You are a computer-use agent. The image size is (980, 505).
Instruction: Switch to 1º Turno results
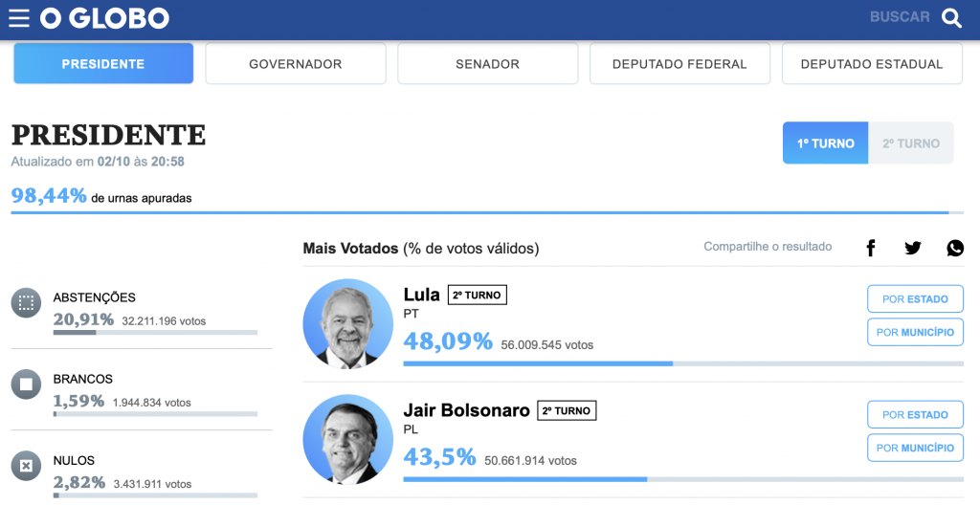pyautogui.click(x=825, y=143)
